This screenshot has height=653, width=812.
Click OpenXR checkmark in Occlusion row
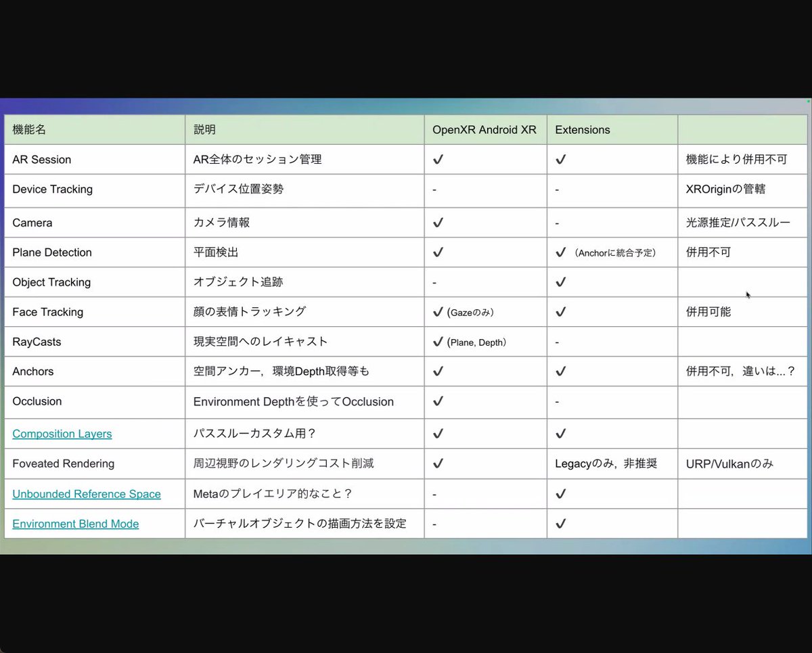pyautogui.click(x=438, y=401)
